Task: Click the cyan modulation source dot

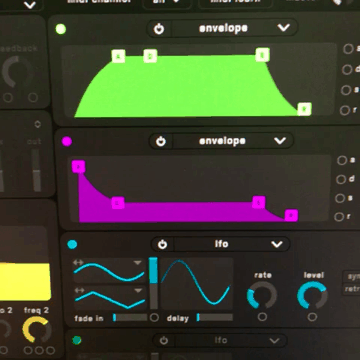Action: coord(72,245)
